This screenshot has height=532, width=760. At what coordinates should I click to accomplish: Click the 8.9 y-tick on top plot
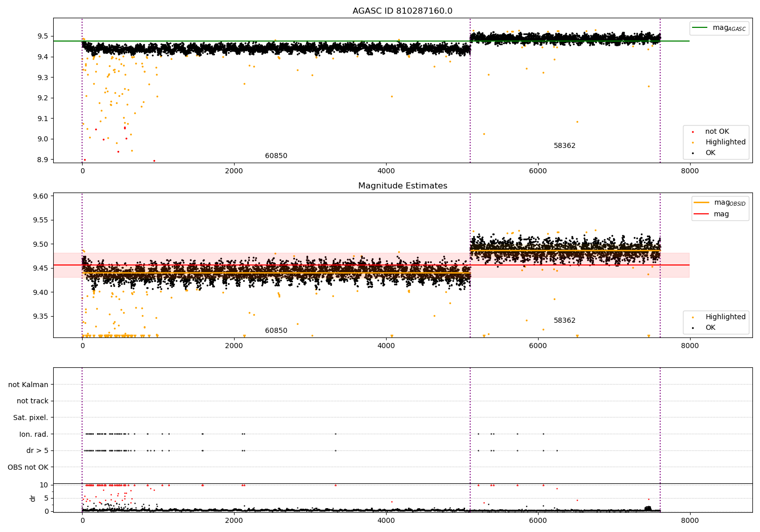tap(43, 160)
